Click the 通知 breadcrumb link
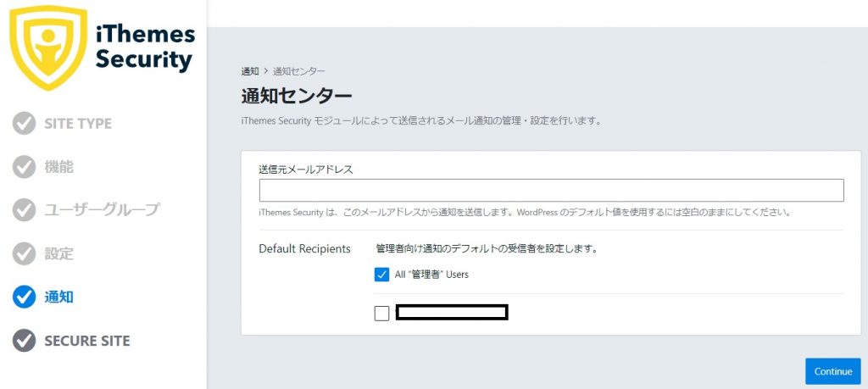 250,71
